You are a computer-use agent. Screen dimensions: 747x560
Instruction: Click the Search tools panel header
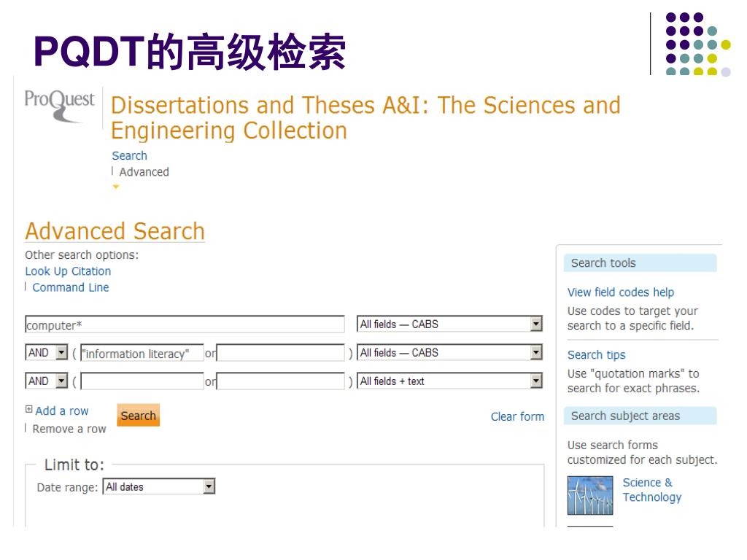[640, 262]
